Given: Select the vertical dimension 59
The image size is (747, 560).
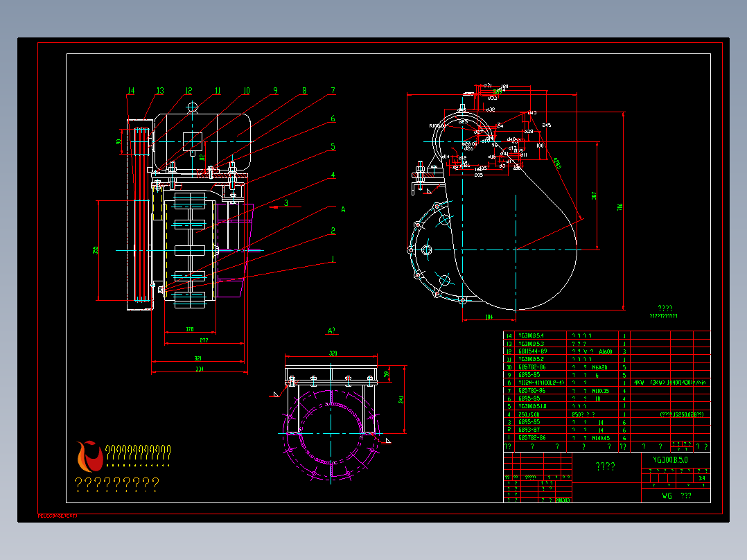Looking at the screenshot, I should pos(387,375).
